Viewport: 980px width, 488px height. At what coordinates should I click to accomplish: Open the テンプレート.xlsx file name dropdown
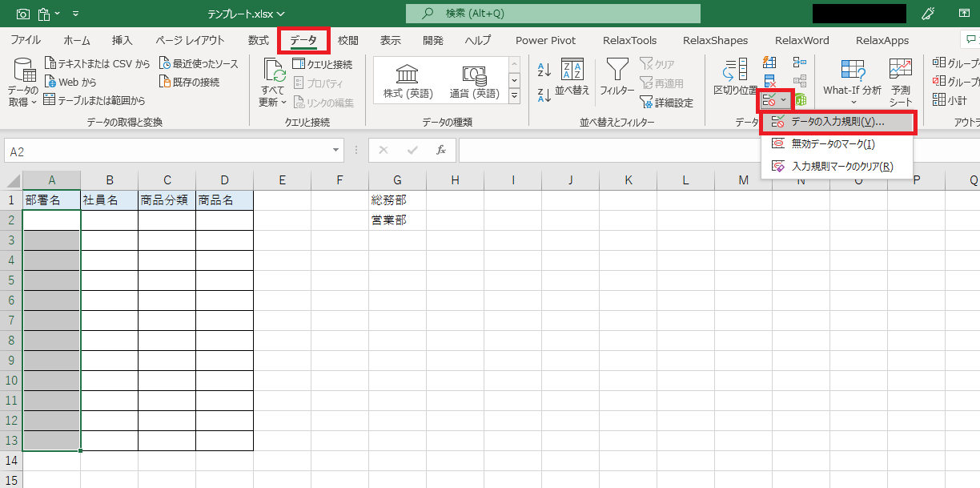pyautogui.click(x=281, y=14)
